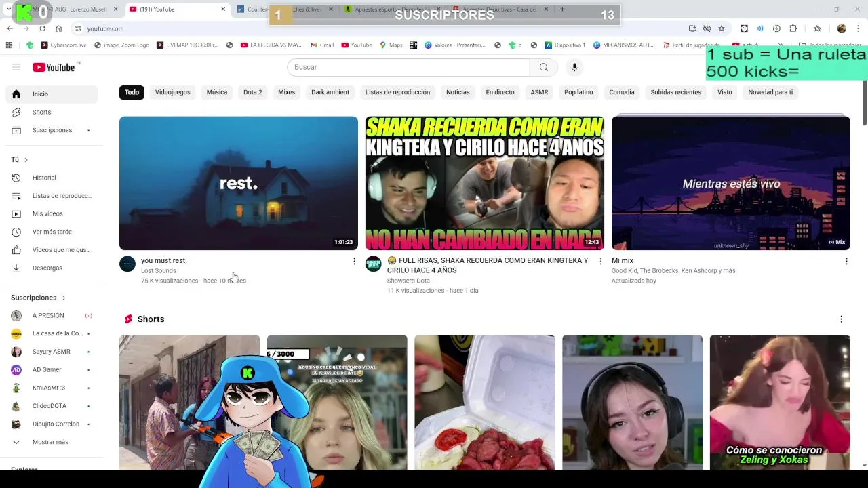Open Vídeos que me gustan

[x=52, y=250]
